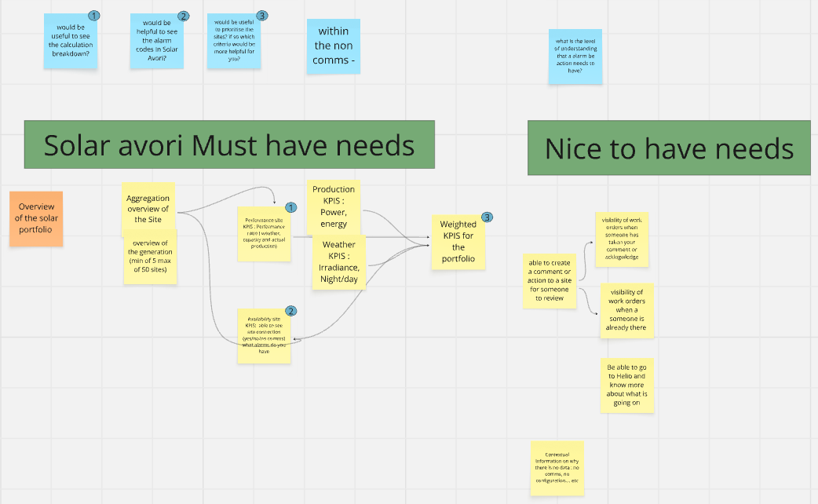Select the 'overview of the generation' sticky note

(150, 259)
